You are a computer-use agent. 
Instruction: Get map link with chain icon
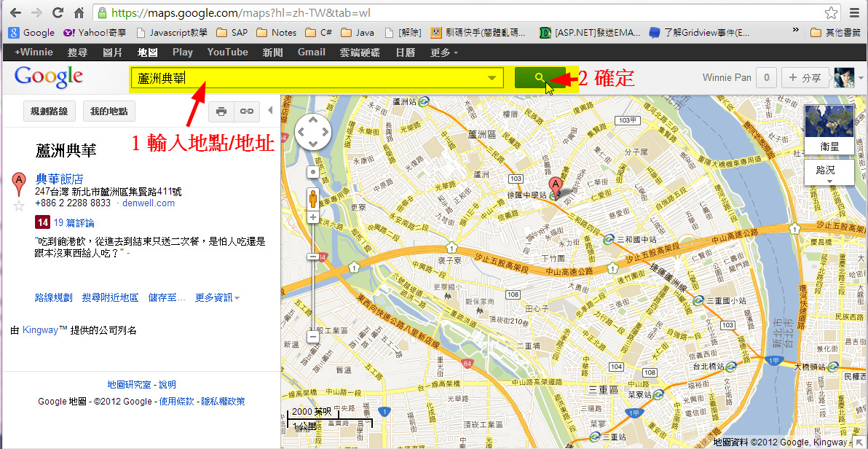(x=246, y=112)
